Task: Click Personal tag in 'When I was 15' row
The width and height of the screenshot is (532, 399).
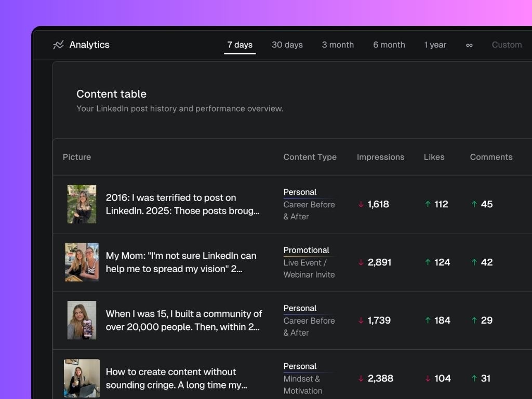Action: (300, 308)
